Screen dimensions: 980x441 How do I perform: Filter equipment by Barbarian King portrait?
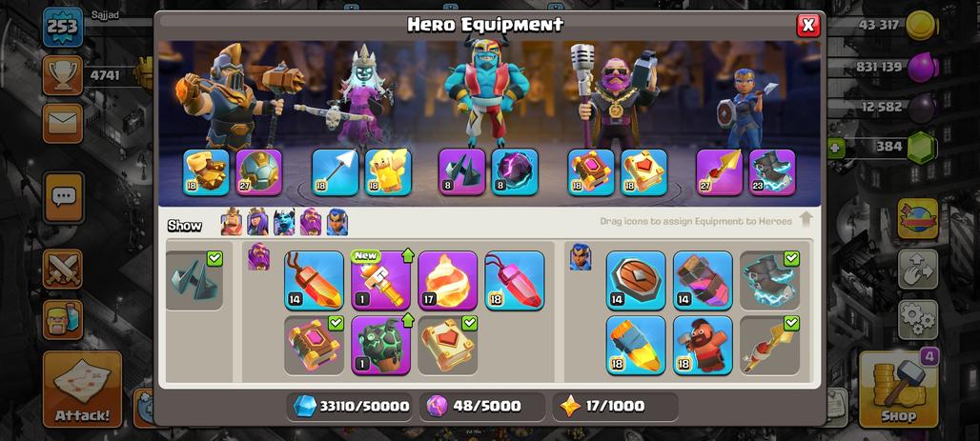232,222
